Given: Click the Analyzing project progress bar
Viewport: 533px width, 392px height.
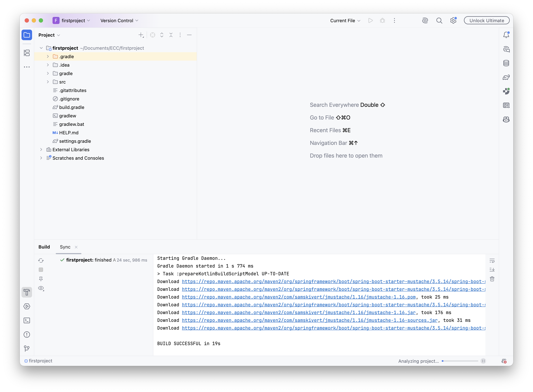Looking at the screenshot, I should (x=460, y=361).
